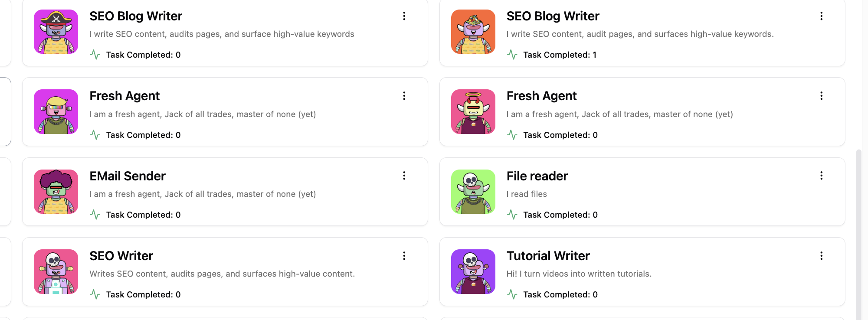Open the options menu on EMail Sender card

coord(404,176)
